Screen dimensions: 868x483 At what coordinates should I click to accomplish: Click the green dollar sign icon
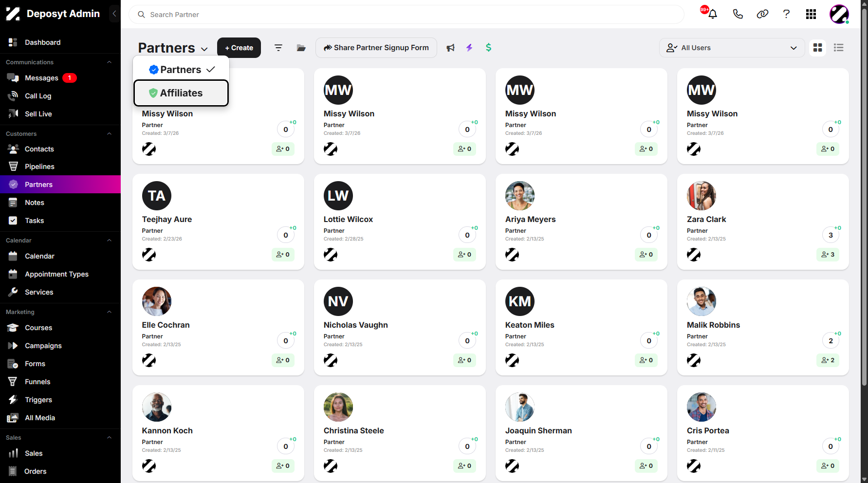(488, 48)
